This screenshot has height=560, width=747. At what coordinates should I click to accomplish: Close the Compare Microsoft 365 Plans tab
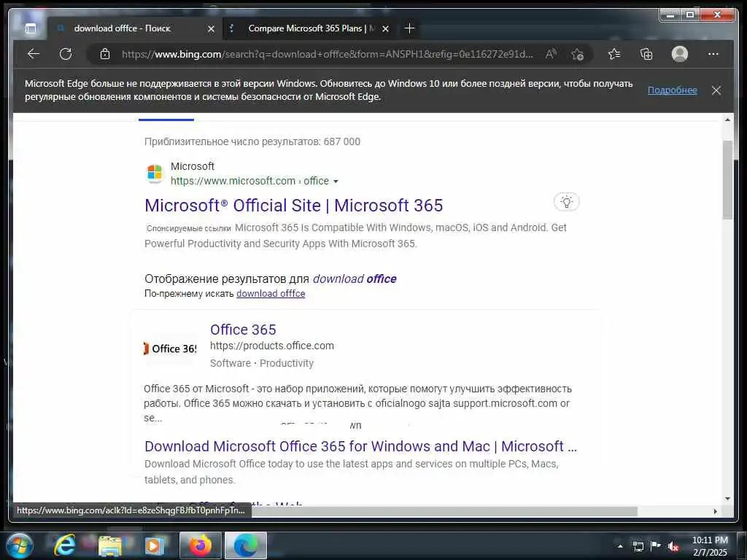pos(385,28)
